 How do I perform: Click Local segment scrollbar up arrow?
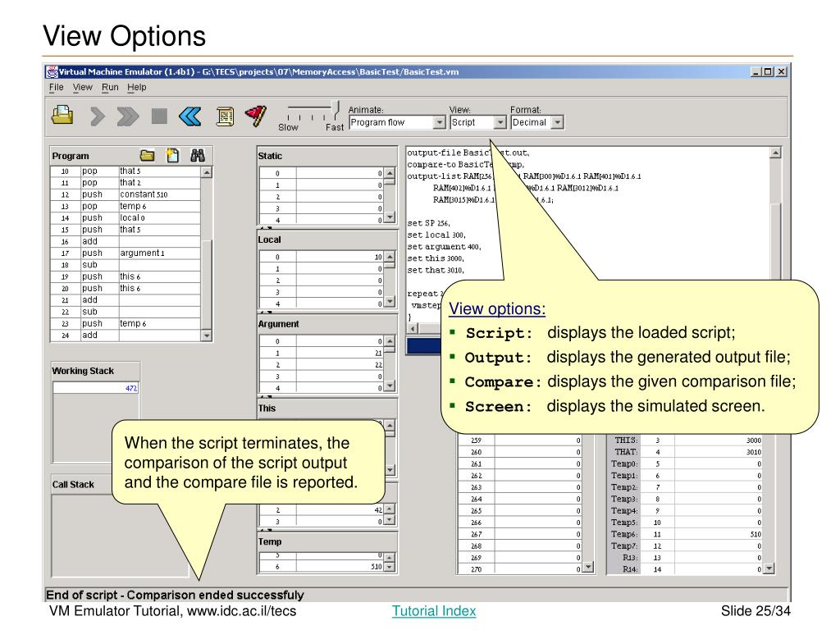[x=390, y=257]
